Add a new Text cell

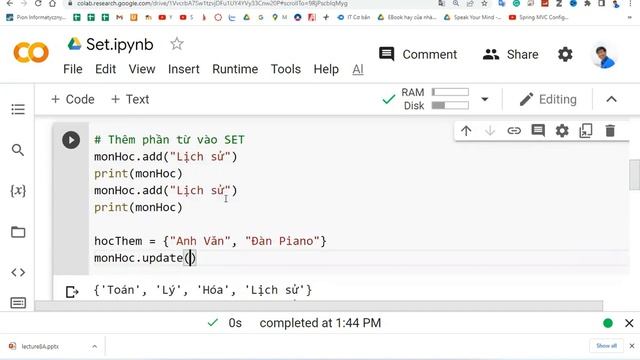pos(130,99)
